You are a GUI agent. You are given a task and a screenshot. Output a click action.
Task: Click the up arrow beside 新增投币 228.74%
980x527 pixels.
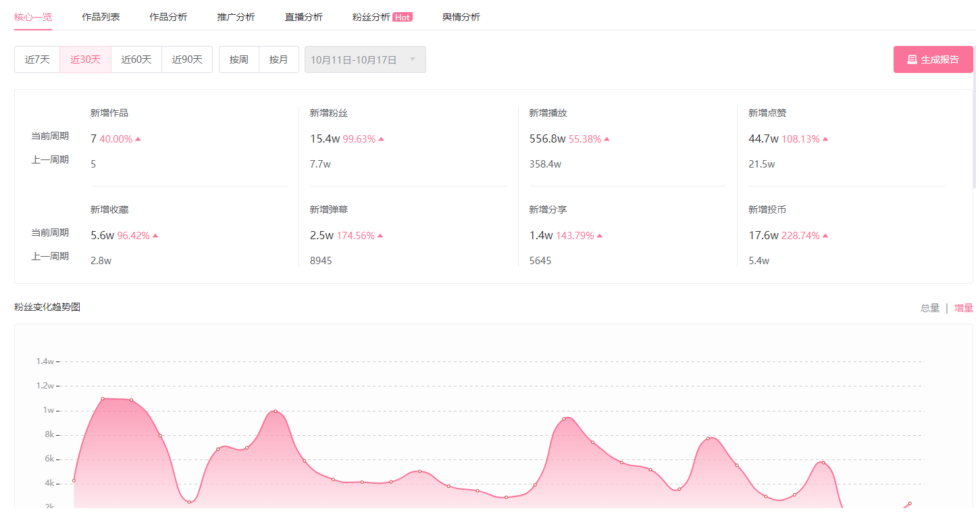[825, 236]
